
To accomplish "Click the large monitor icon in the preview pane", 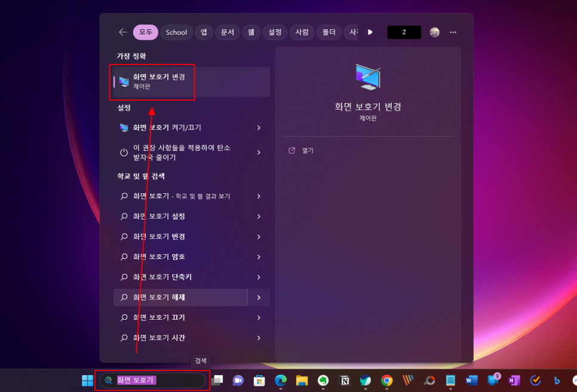I will pos(368,77).
